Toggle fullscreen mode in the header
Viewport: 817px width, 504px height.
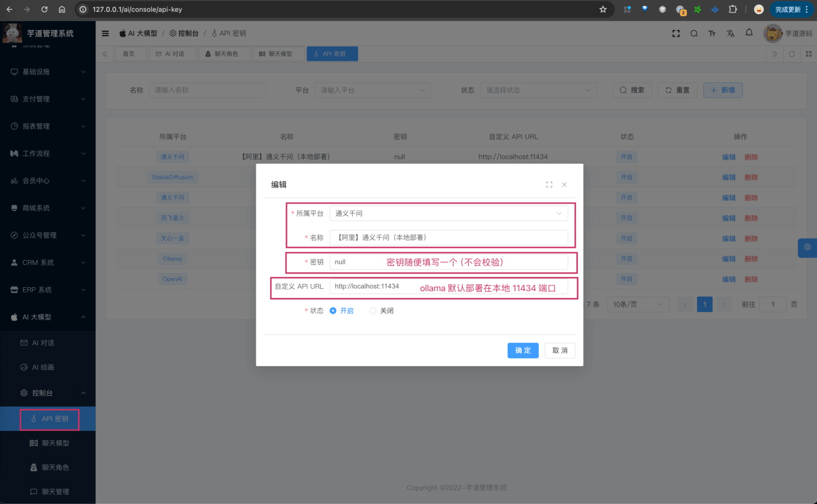tap(676, 33)
